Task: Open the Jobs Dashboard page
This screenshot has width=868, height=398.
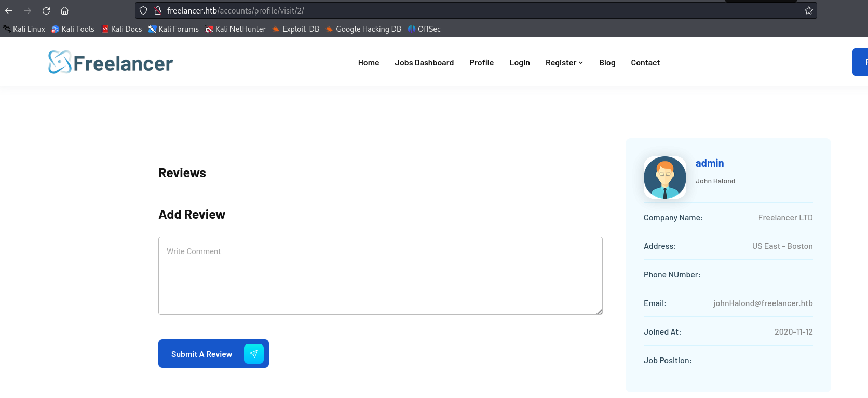Action: tap(424, 63)
